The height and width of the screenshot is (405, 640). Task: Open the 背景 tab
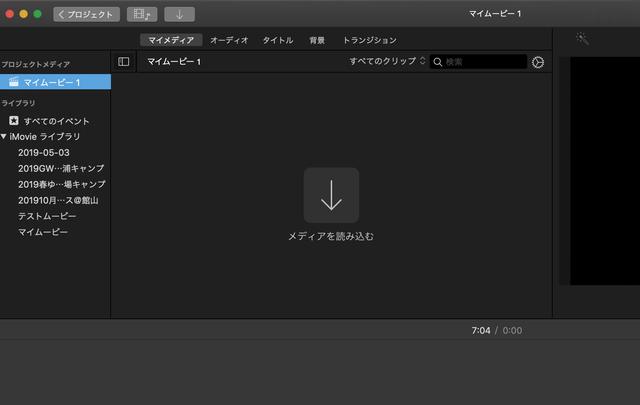point(317,40)
